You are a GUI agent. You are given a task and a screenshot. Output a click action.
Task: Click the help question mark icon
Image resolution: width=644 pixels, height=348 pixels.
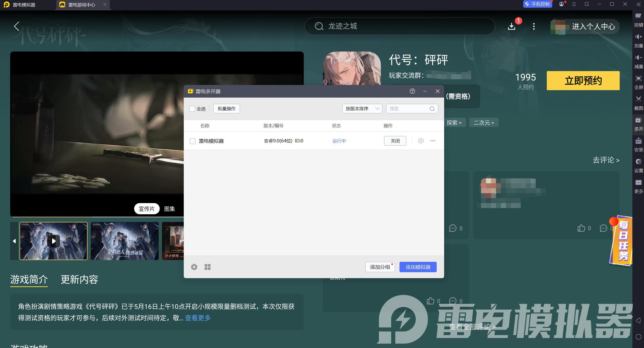tap(412, 91)
